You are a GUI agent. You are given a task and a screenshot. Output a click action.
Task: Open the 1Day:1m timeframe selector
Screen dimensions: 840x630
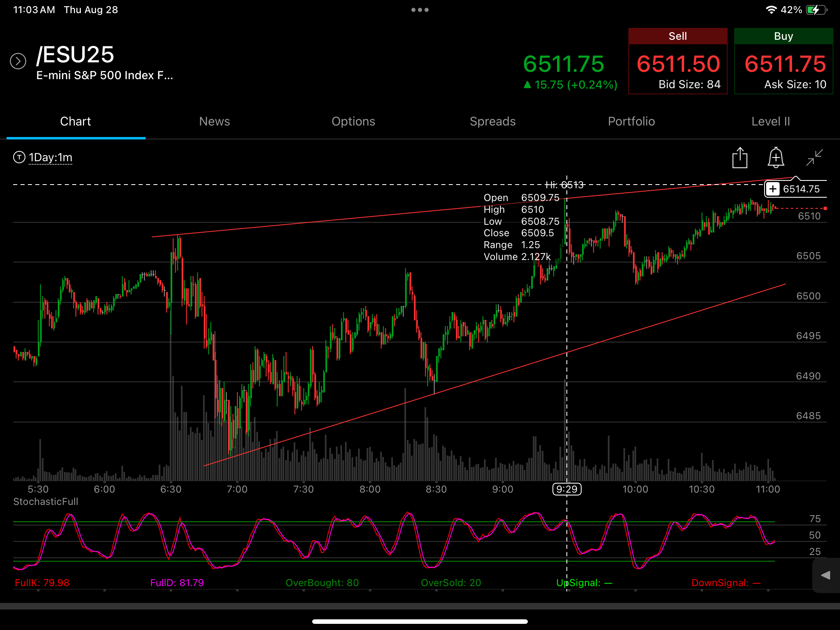(x=50, y=157)
